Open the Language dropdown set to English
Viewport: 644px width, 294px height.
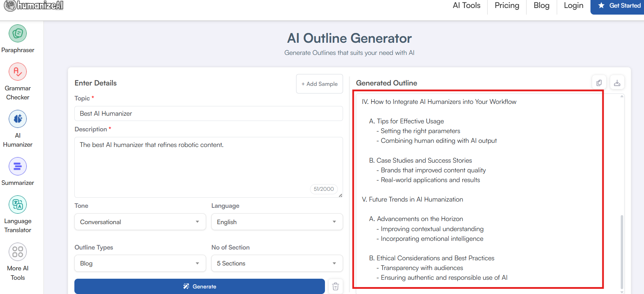[x=277, y=222]
